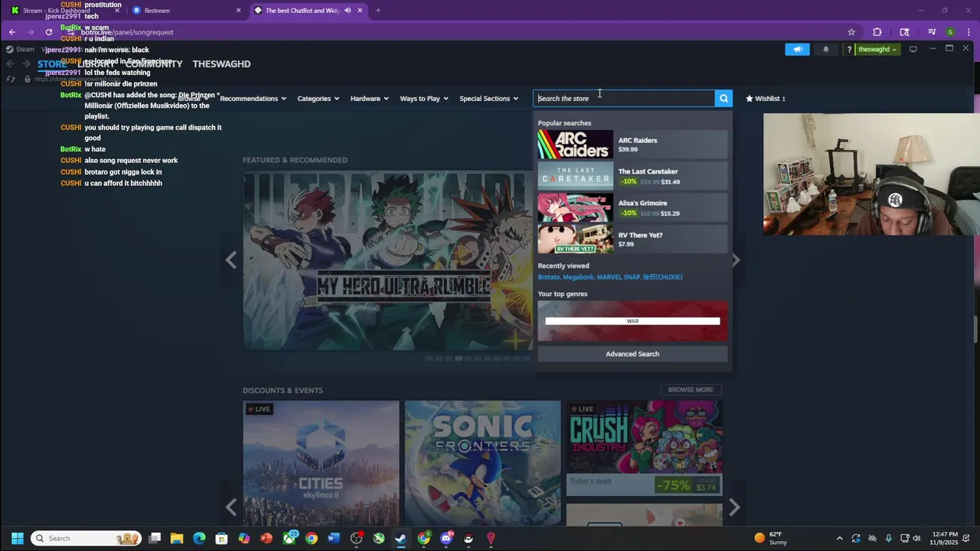Open Microsoft Edge from the taskbar
The height and width of the screenshot is (551, 980).
199,538
